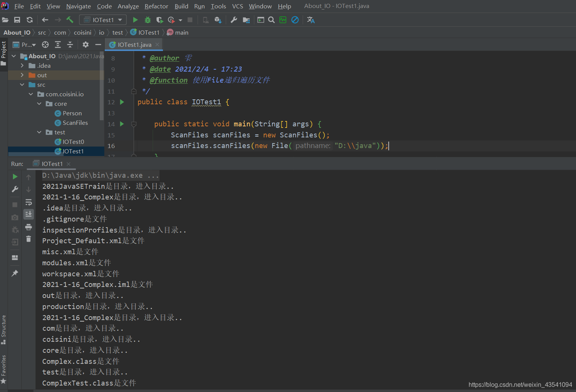This screenshot has height=392, width=576.
Task: Click the main method breadcrumb
Action: point(178,33)
